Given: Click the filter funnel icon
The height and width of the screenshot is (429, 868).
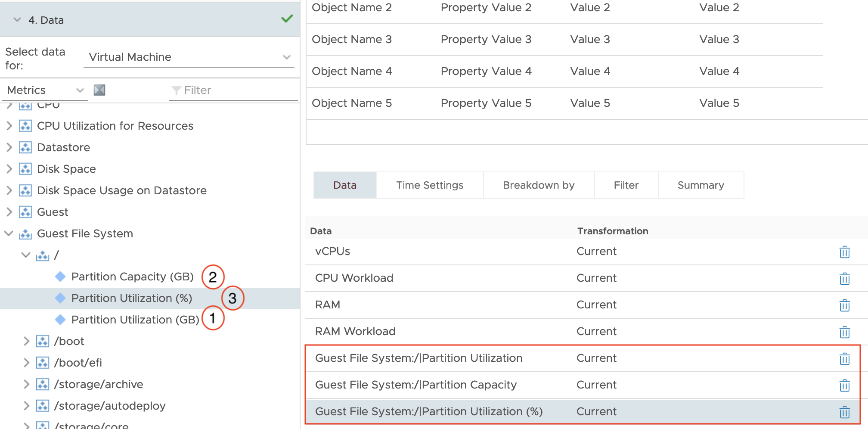Looking at the screenshot, I should pyautogui.click(x=176, y=90).
